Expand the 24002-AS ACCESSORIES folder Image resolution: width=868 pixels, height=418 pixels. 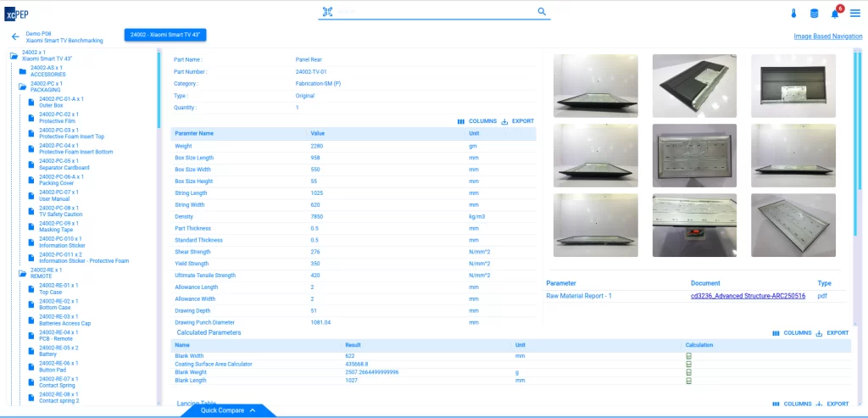click(23, 71)
